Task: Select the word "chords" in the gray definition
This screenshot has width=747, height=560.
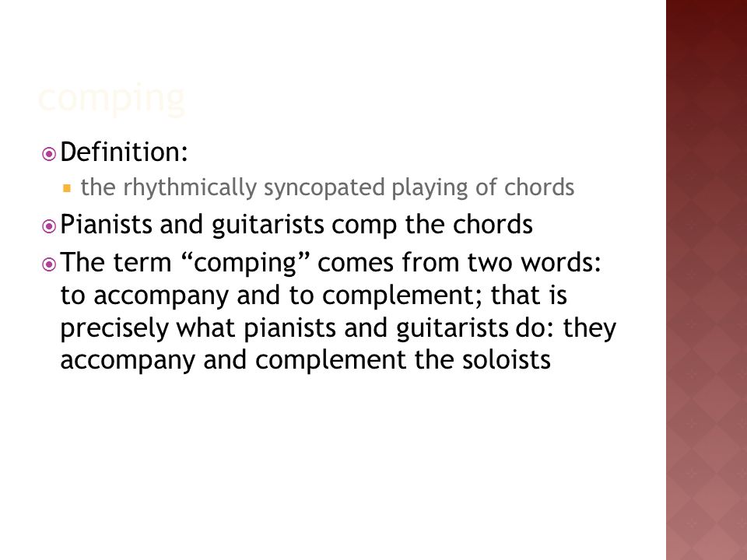Action: pyautogui.click(x=539, y=187)
